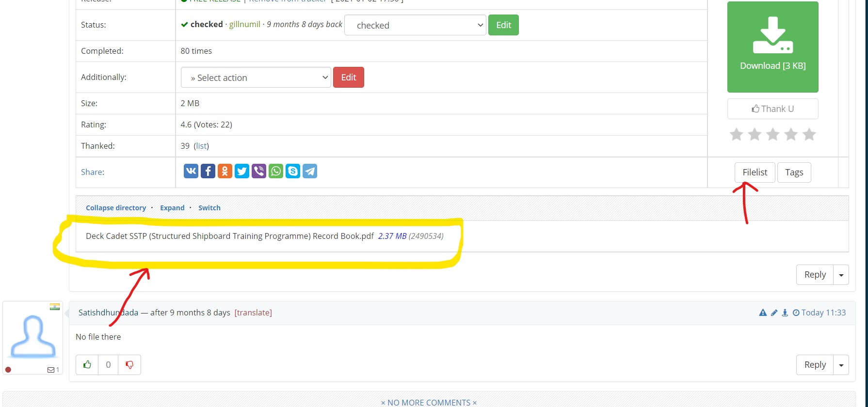868x407 pixels.
Task: Share via Odnoklassniki orange icon
Action: coord(225,171)
